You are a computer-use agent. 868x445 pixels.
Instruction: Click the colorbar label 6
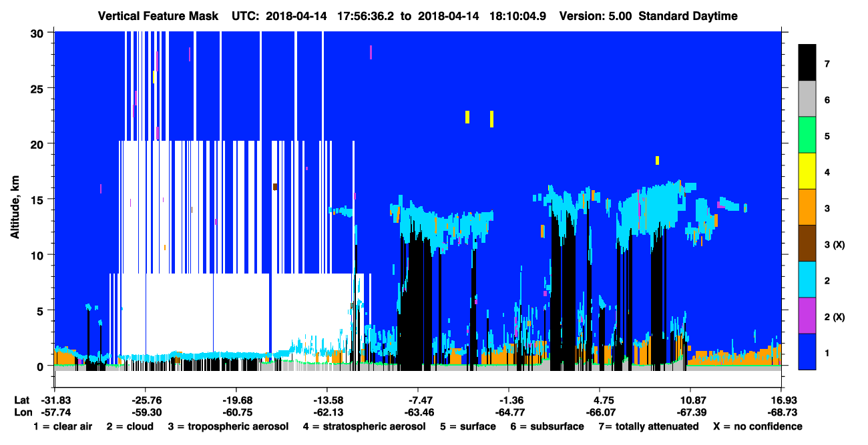pyautogui.click(x=827, y=100)
